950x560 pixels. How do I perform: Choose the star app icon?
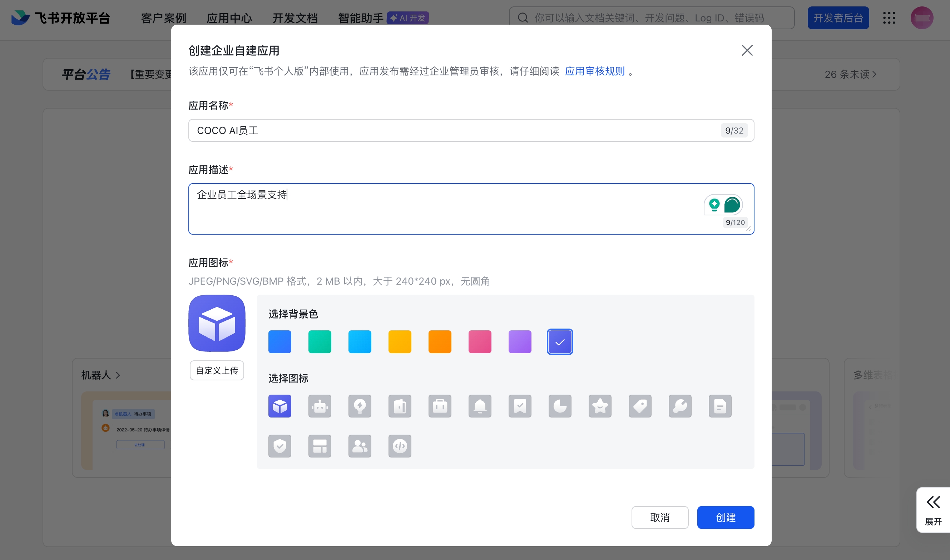tap(600, 406)
